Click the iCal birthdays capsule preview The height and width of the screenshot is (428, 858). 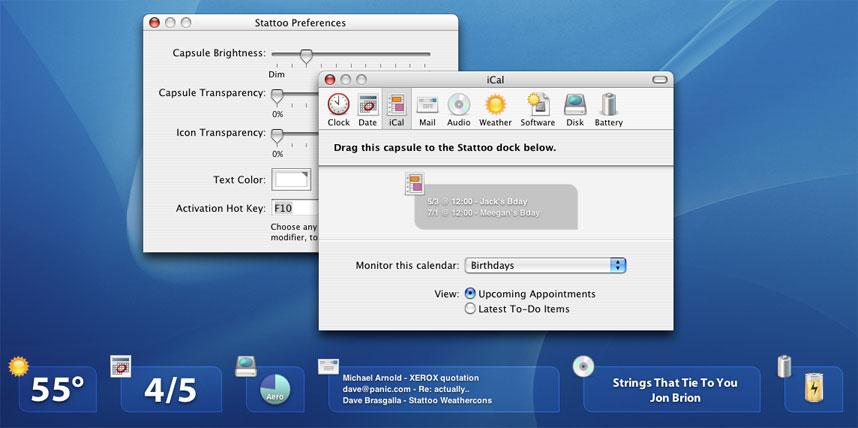click(495, 206)
